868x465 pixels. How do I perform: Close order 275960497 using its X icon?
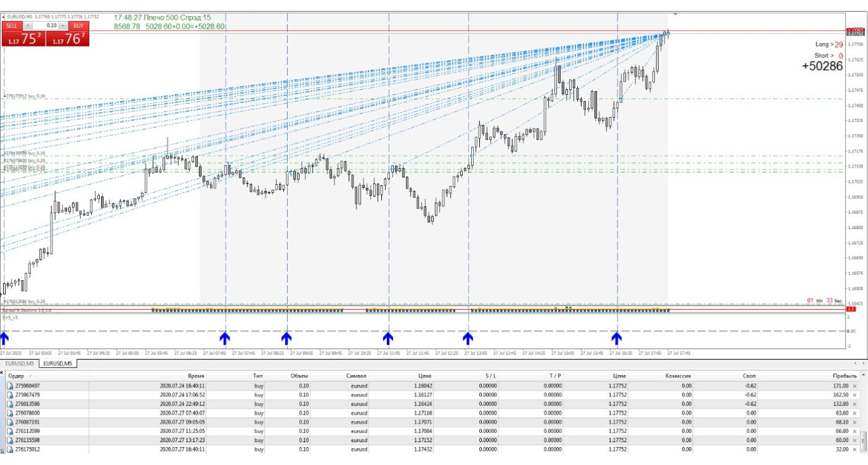854,386
